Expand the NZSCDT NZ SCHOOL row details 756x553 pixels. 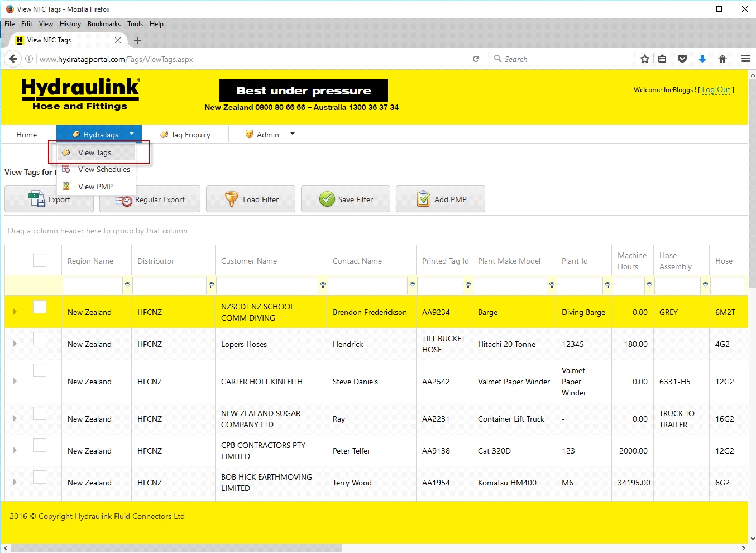pyautogui.click(x=15, y=312)
